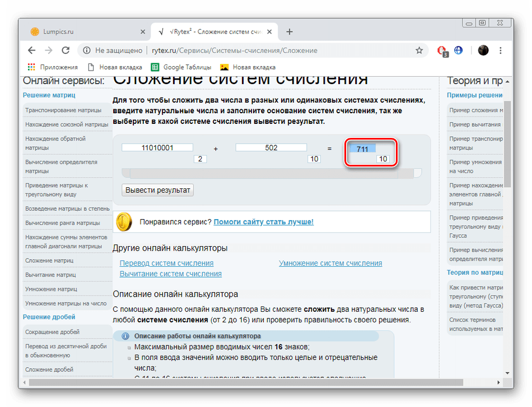The image size is (532, 407).
Task: Open 'Возведение матрицы в степень' item
Action: point(68,209)
